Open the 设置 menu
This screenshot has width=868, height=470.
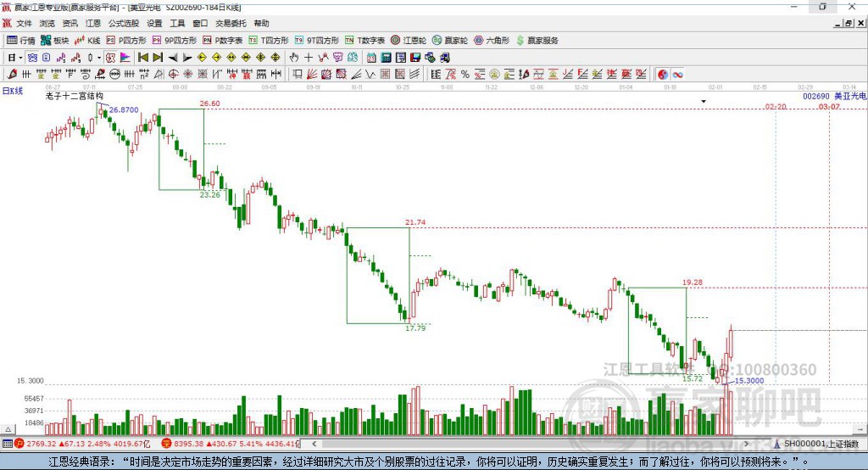point(154,23)
